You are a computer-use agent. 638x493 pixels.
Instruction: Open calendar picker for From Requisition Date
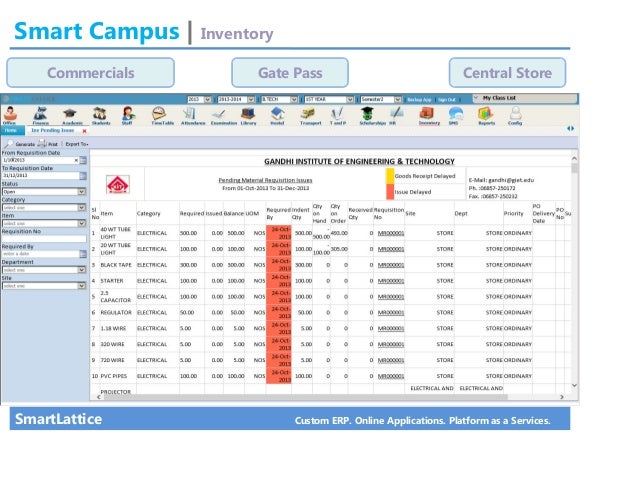click(83, 160)
